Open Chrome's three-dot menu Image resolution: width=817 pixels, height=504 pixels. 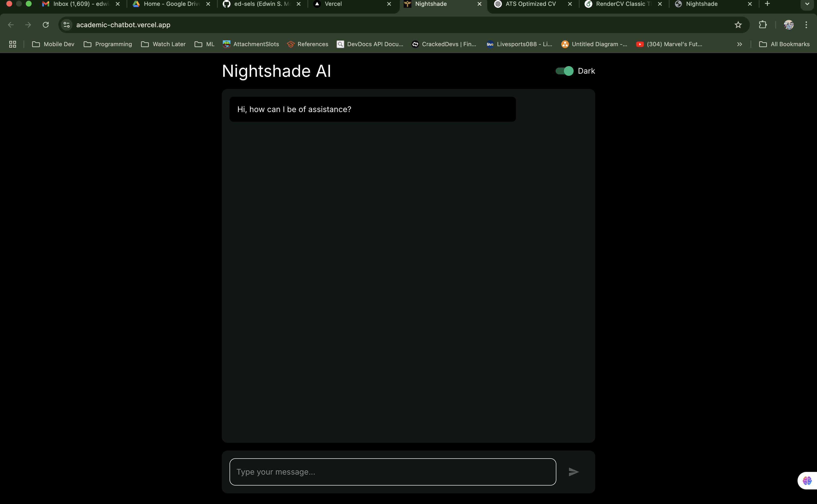[x=806, y=25]
